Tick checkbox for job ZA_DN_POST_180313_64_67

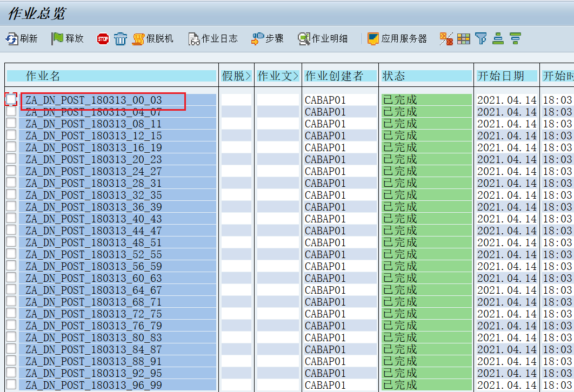point(11,289)
